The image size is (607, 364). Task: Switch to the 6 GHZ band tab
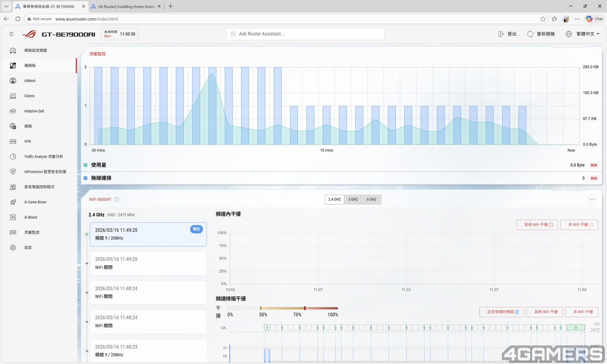pos(371,199)
